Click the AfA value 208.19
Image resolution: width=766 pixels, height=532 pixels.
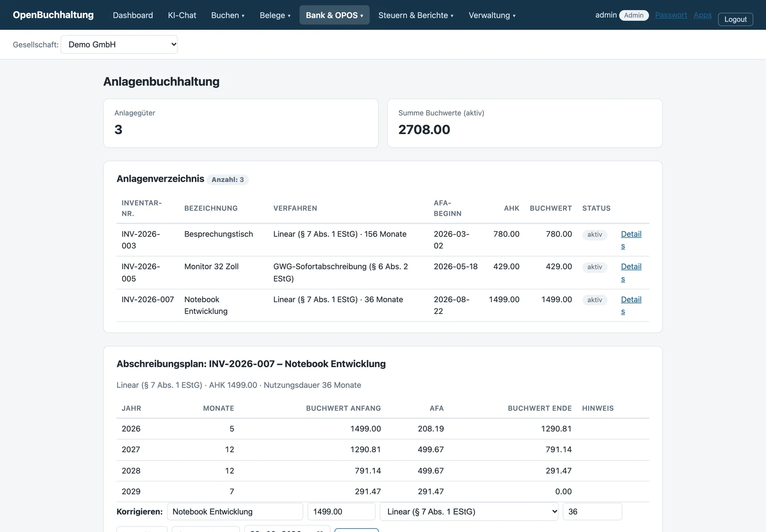tap(431, 429)
